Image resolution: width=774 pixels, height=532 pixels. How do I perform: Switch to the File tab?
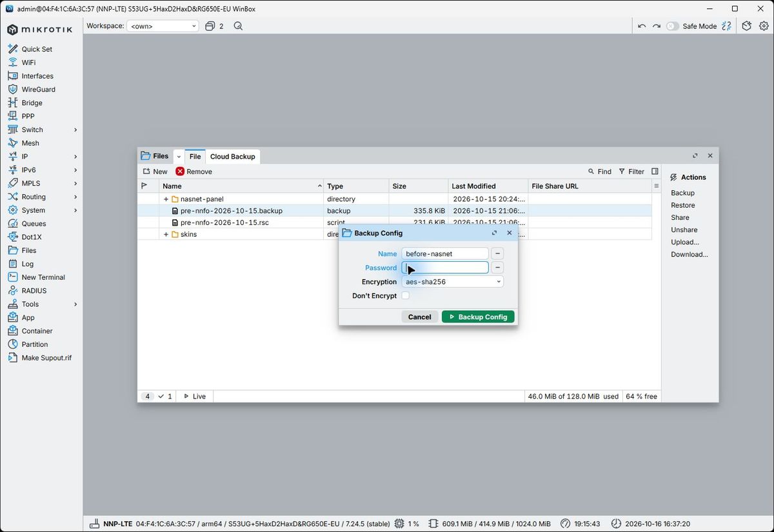tap(195, 156)
